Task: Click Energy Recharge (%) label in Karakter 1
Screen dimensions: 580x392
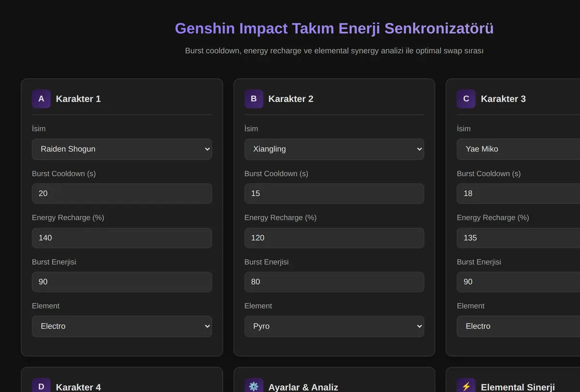Action: (x=68, y=218)
